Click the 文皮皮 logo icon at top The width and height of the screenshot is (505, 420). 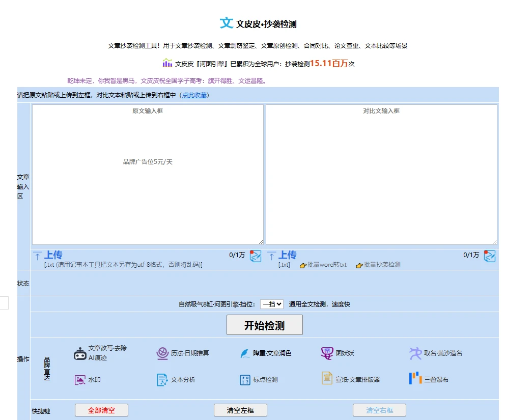227,23
